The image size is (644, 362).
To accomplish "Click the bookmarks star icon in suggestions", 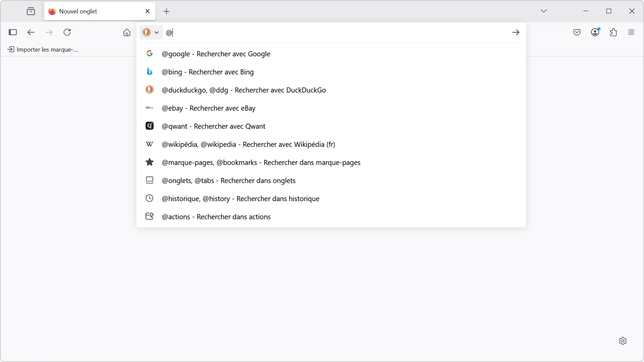I will coord(150,162).
